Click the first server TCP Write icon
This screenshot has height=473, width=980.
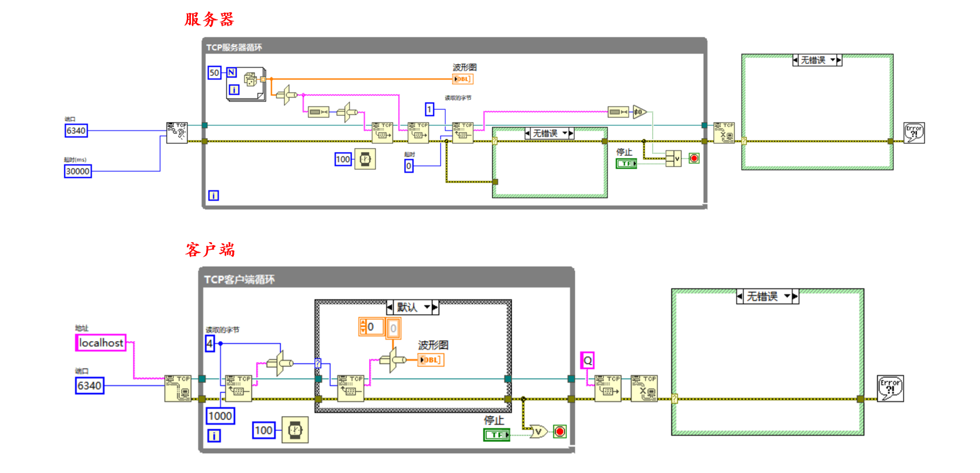pos(382,133)
